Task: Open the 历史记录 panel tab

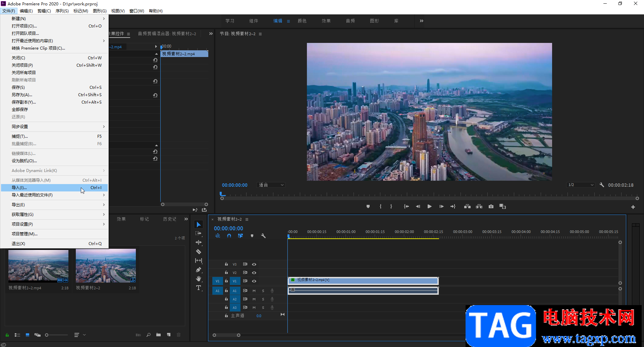Action: tap(169, 219)
